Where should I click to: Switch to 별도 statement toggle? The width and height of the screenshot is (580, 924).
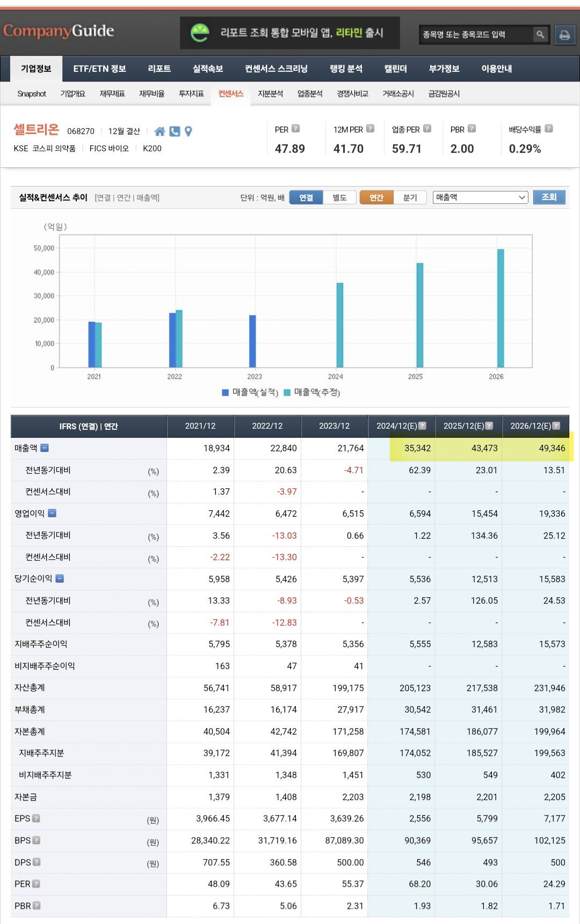pyautogui.click(x=339, y=197)
